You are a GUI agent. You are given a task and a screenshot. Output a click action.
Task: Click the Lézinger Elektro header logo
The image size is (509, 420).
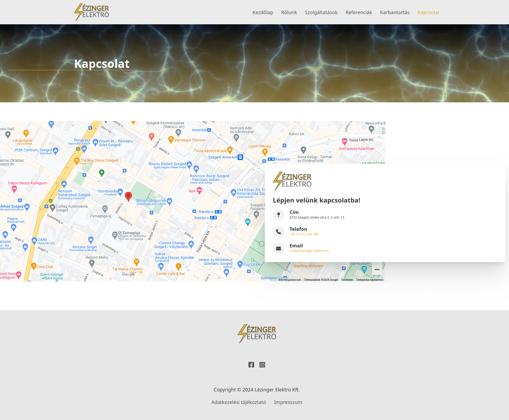(x=92, y=12)
